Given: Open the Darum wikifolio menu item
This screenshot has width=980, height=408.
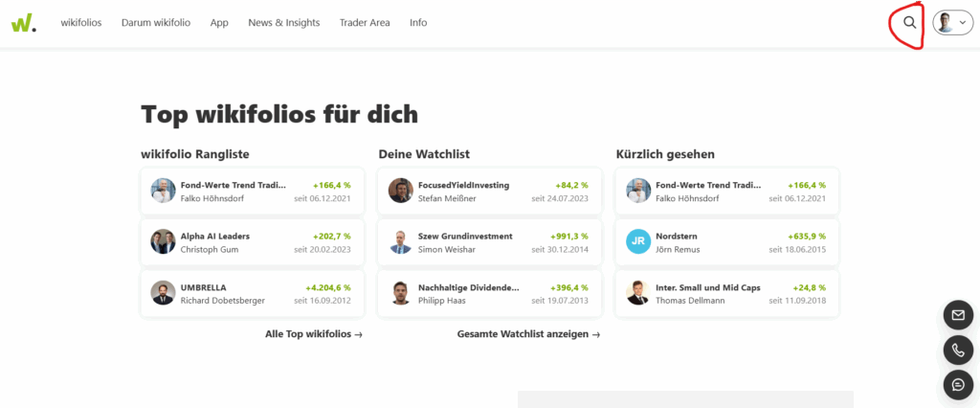Looking at the screenshot, I should coord(156,23).
